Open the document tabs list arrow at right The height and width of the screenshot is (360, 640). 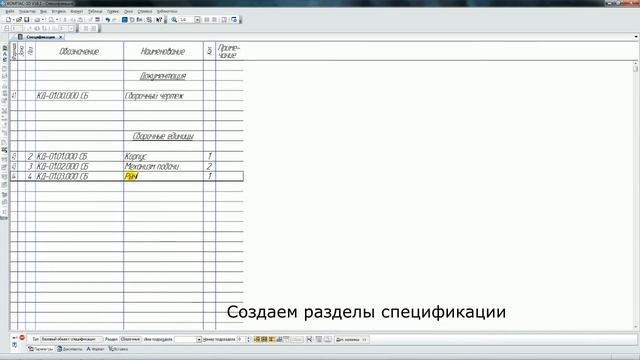(x=636, y=37)
